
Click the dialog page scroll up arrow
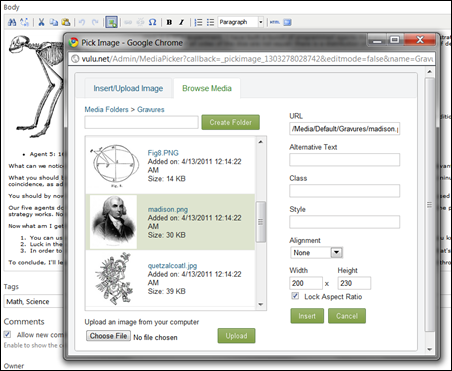tap(430, 71)
